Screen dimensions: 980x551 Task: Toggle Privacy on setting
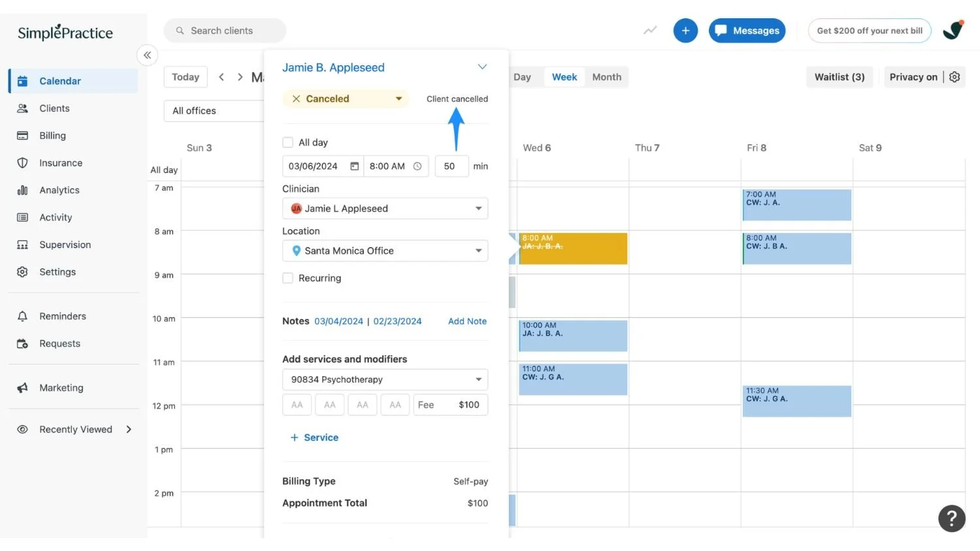click(913, 76)
